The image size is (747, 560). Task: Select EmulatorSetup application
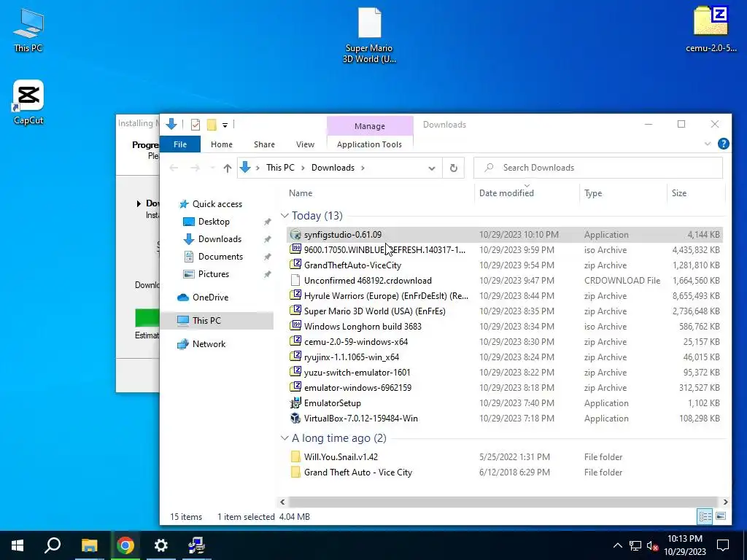(x=505, y=402)
